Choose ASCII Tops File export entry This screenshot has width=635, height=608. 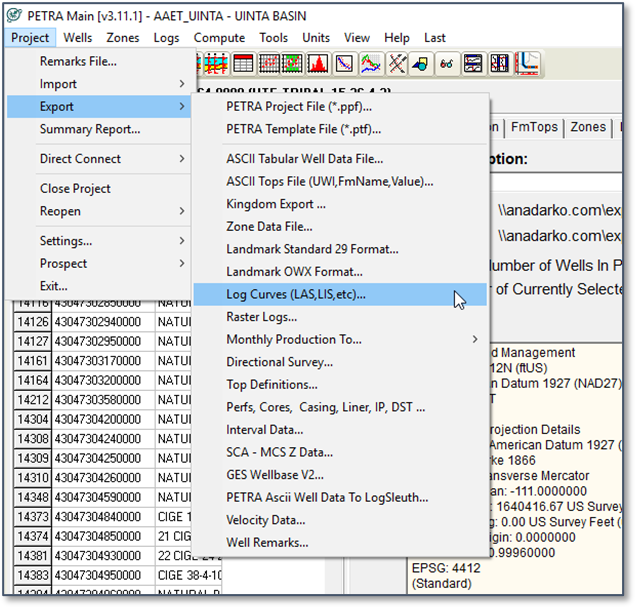tap(329, 181)
